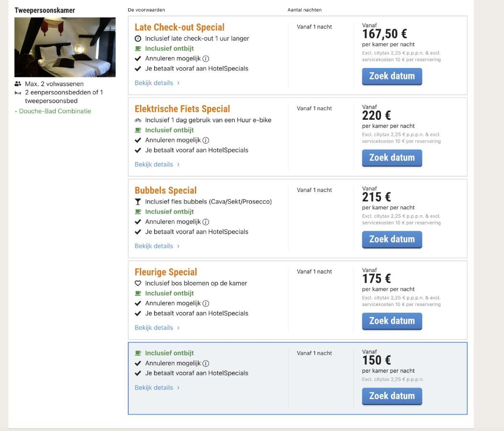Click the coffee cup icon in Late Check-out Special
Image resolution: width=504 pixels, height=431 pixels.
click(138, 48)
